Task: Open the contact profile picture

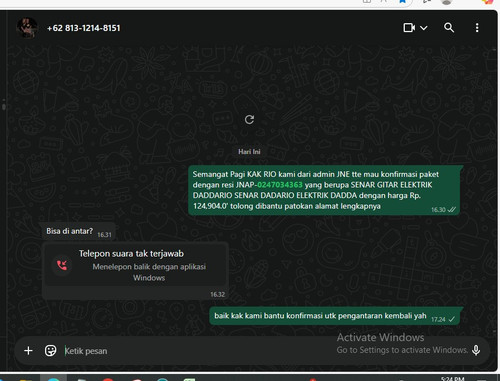Action: [27, 28]
